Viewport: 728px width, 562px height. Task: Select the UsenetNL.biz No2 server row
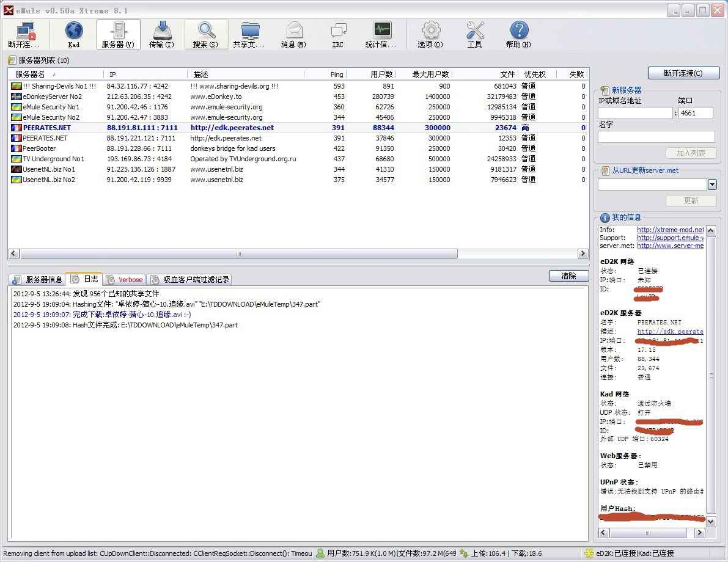pyautogui.click(x=298, y=180)
